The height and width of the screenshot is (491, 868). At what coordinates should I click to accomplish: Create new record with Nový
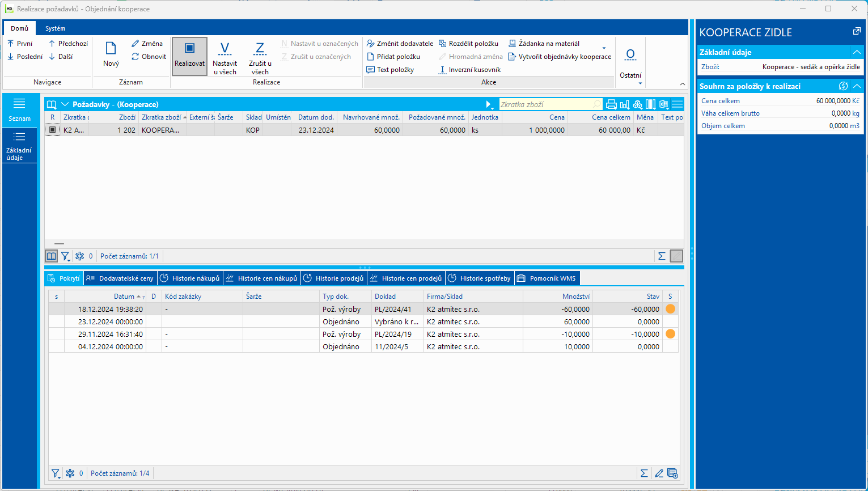point(111,55)
